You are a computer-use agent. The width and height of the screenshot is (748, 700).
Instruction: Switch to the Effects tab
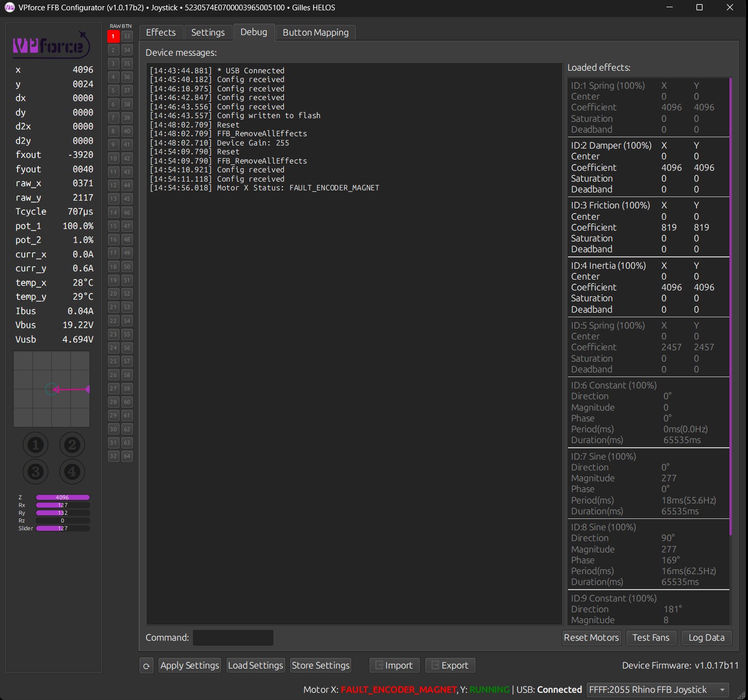point(161,32)
